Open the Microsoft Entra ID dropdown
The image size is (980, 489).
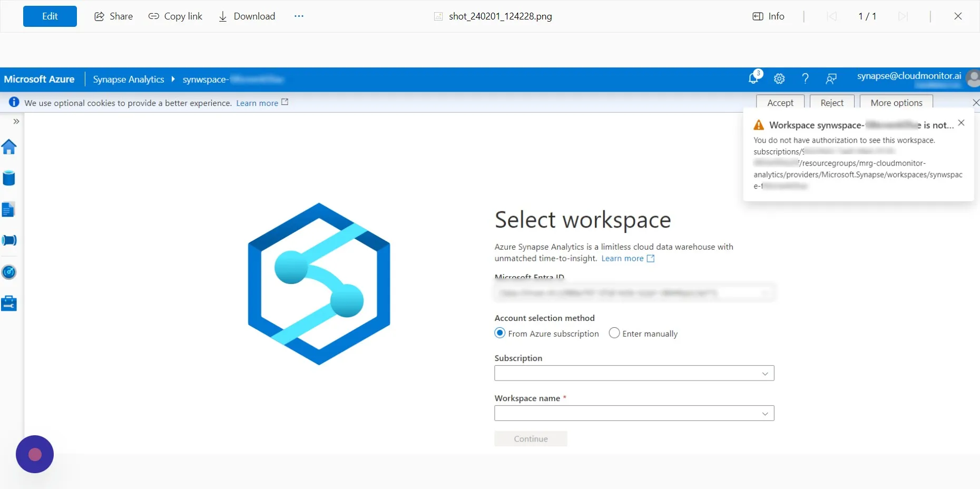coord(634,293)
